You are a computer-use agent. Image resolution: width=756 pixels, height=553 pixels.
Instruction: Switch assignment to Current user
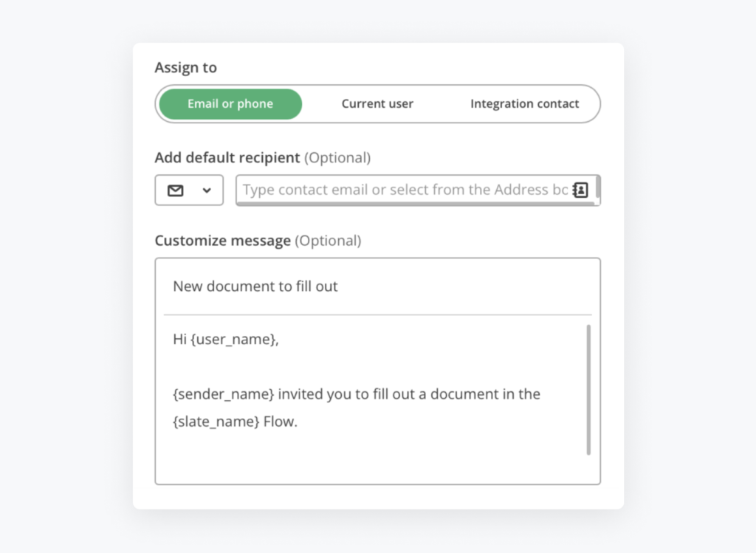377,104
